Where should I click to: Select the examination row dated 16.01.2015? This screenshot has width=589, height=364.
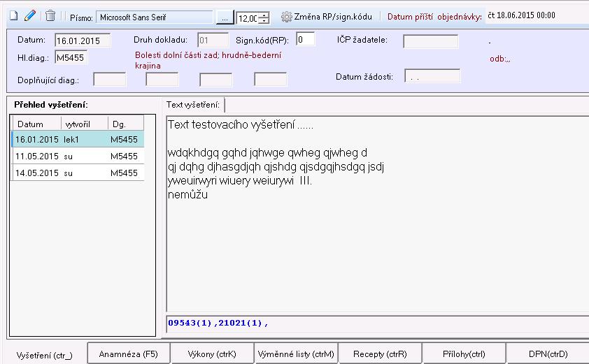(78, 139)
